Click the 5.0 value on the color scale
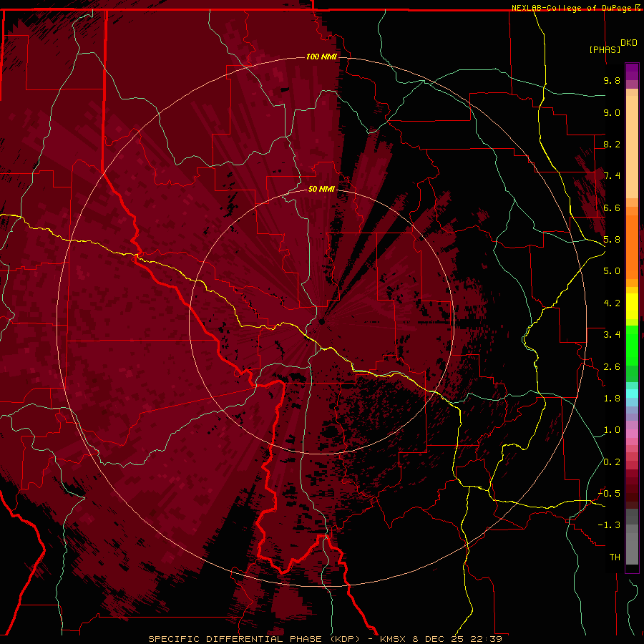644x644 pixels. pyautogui.click(x=612, y=271)
